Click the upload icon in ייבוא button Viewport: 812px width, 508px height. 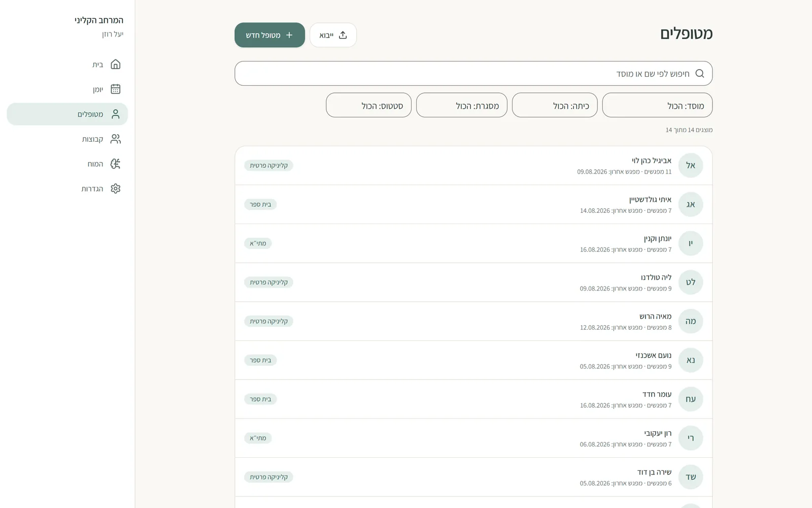(x=343, y=35)
